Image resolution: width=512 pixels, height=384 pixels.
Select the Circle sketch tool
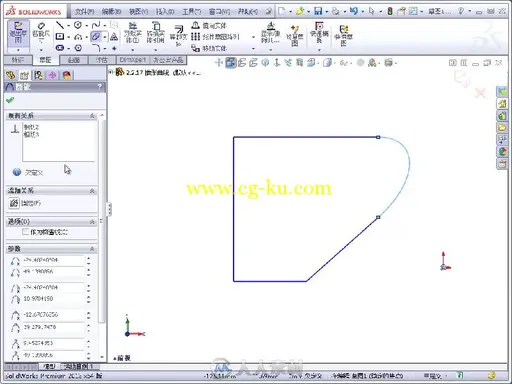click(78, 25)
